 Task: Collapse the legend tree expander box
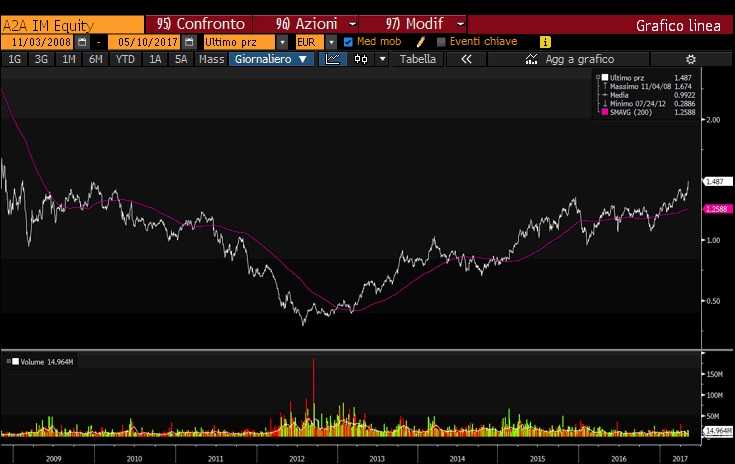598,77
